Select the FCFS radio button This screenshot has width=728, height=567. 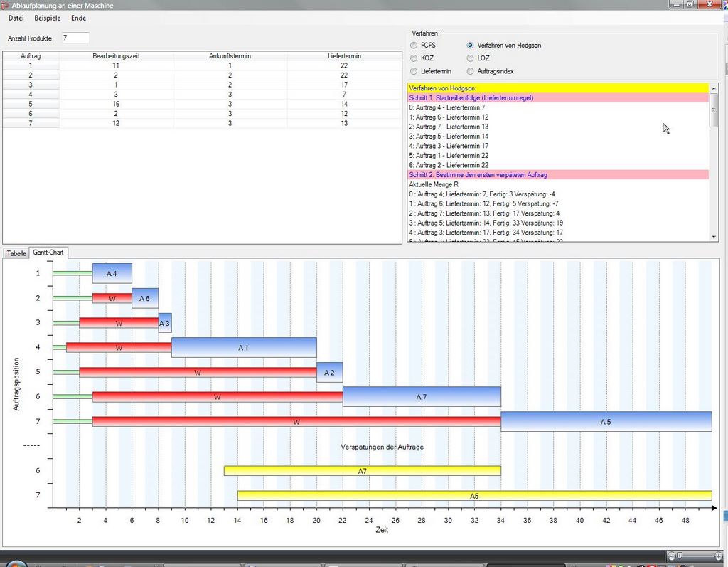pyautogui.click(x=414, y=46)
